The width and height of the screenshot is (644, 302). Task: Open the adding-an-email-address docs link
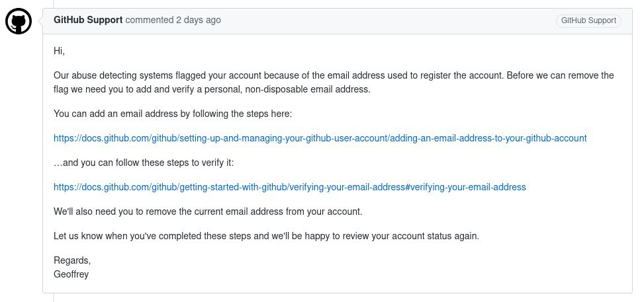tap(320, 138)
